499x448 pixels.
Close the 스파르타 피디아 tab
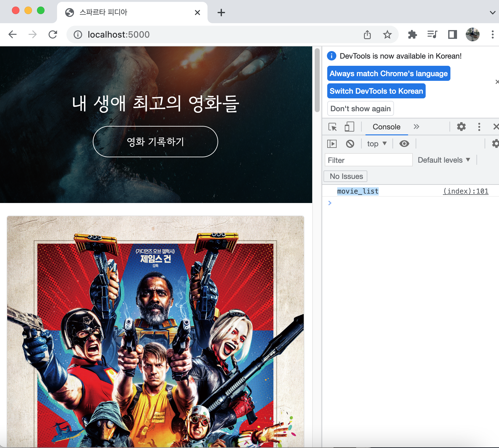point(197,13)
